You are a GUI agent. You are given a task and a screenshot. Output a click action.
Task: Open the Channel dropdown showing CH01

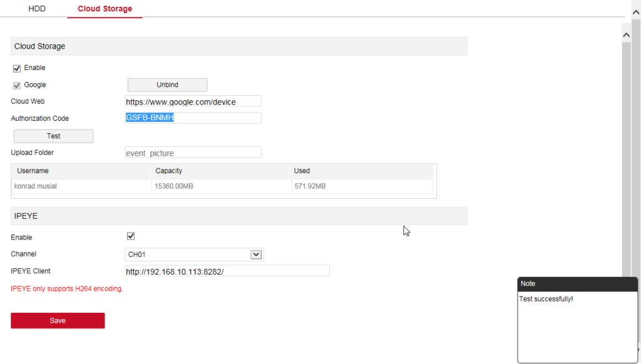(x=188, y=254)
